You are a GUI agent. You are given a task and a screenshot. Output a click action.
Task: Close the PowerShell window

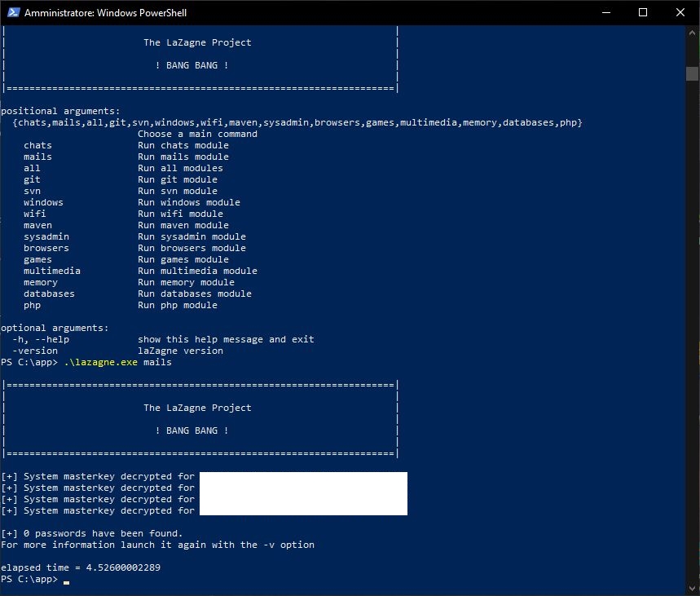click(680, 12)
